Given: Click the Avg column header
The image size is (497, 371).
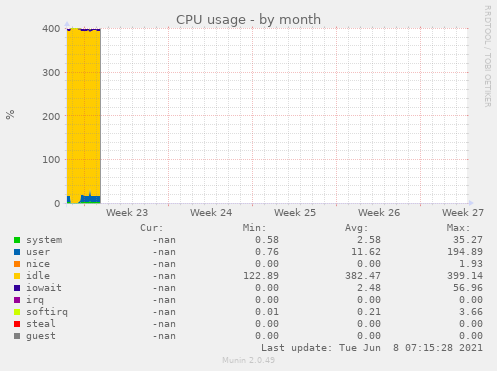Looking at the screenshot, I should 356,228.
